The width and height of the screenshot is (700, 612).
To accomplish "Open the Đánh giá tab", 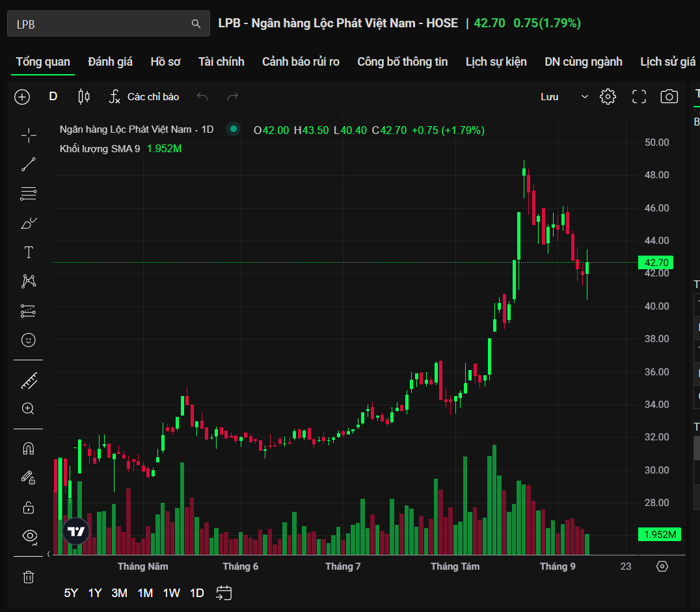I will pyautogui.click(x=110, y=62).
